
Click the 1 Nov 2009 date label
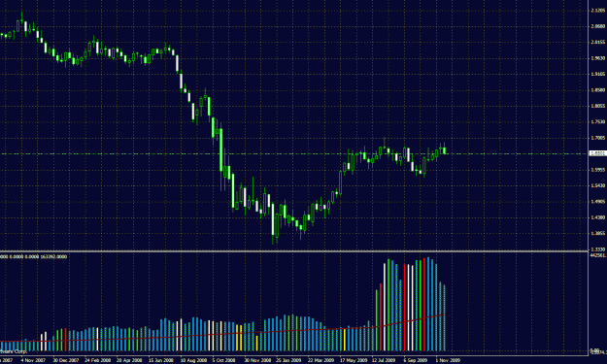point(448,360)
